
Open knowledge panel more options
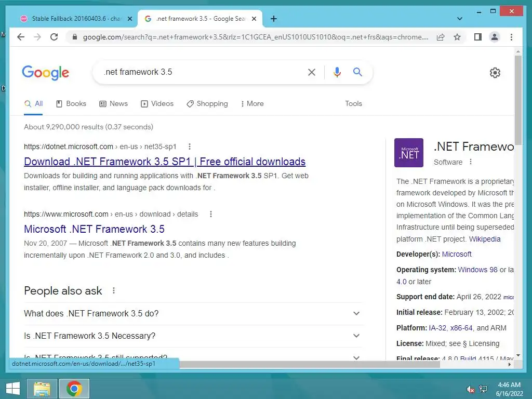[x=471, y=162]
